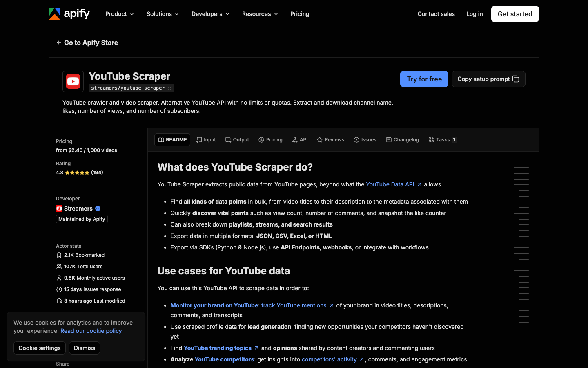Open the competitors' activity link
588x368 pixels.
(x=329, y=359)
